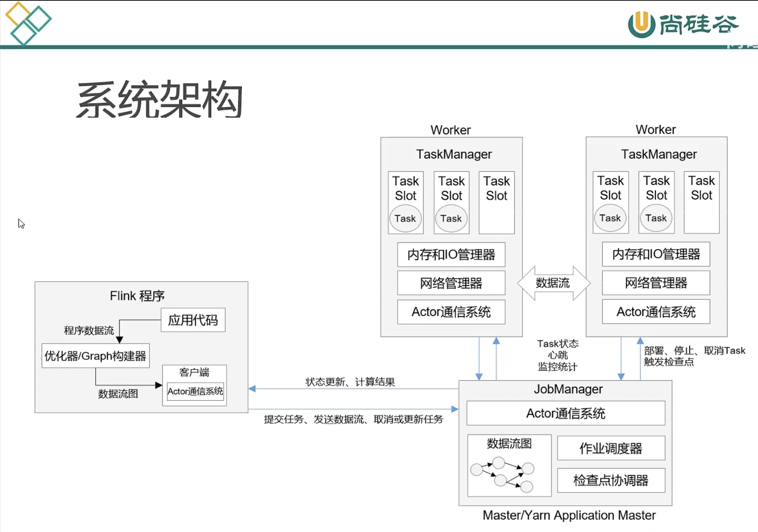Select the TaskManager heading in the right Worker

[x=659, y=154]
